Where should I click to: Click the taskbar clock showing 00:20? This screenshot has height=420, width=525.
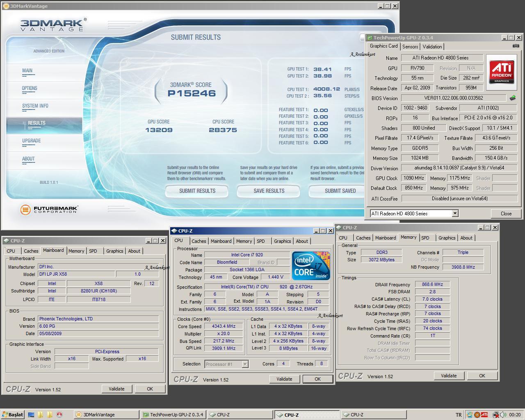point(515,415)
